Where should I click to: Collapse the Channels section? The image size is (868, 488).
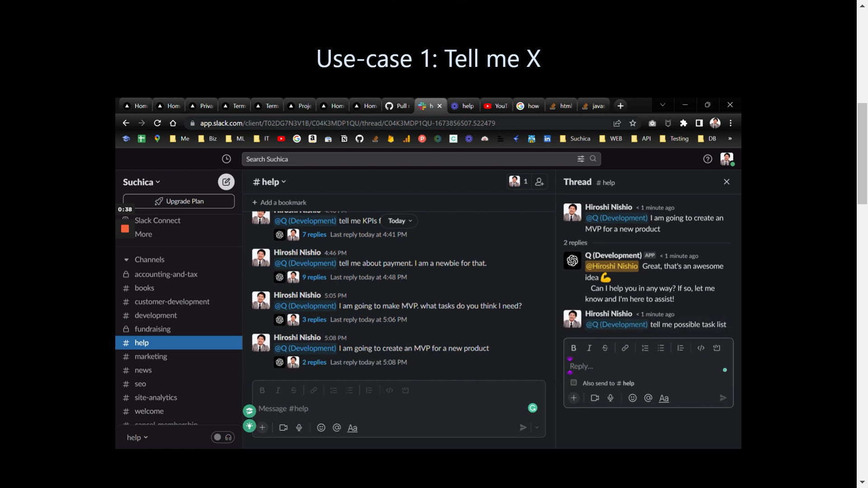127,260
